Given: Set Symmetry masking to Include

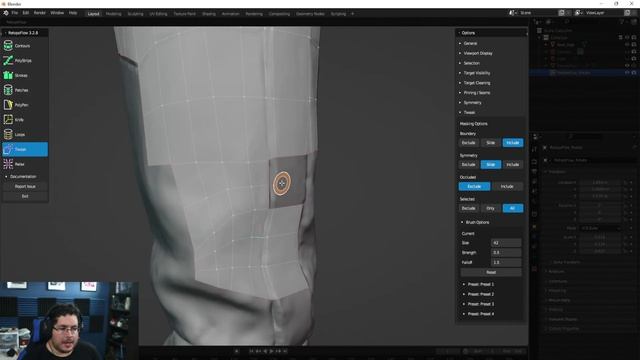Looking at the screenshot, I should tap(513, 164).
